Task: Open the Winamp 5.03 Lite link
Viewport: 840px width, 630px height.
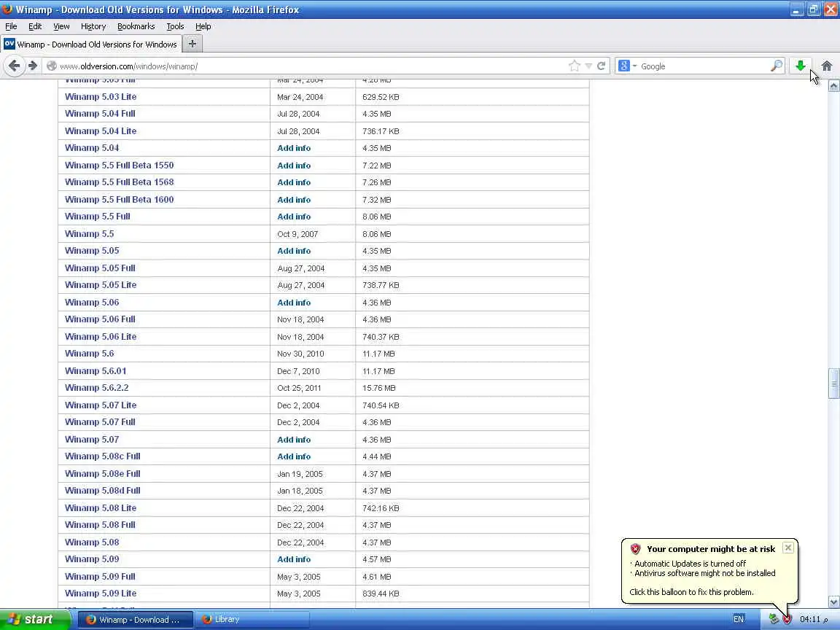Action: click(x=101, y=96)
